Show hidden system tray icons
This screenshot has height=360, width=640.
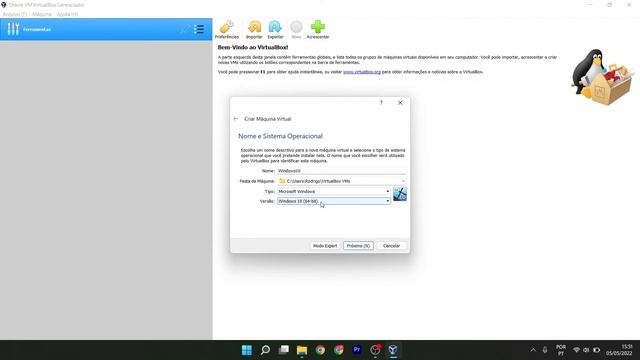coord(533,350)
